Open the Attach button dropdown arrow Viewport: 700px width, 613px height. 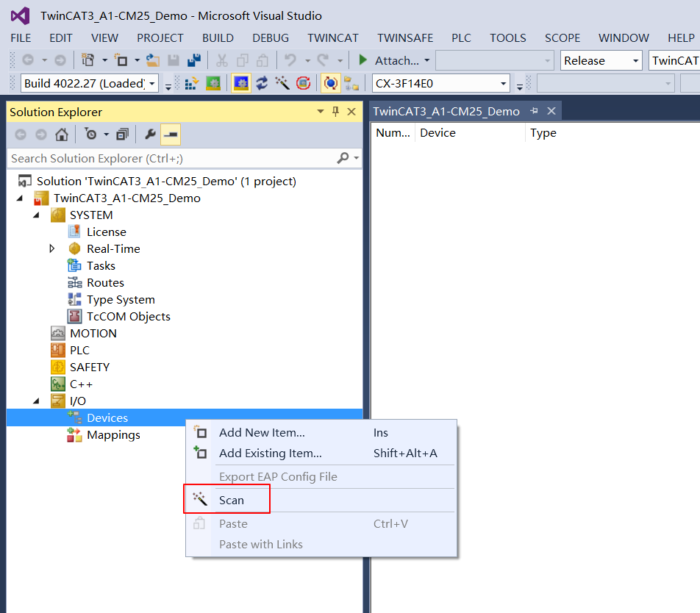[426, 60]
